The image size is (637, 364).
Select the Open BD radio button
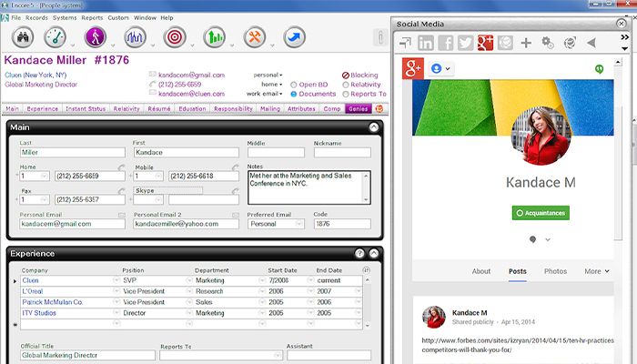point(293,85)
